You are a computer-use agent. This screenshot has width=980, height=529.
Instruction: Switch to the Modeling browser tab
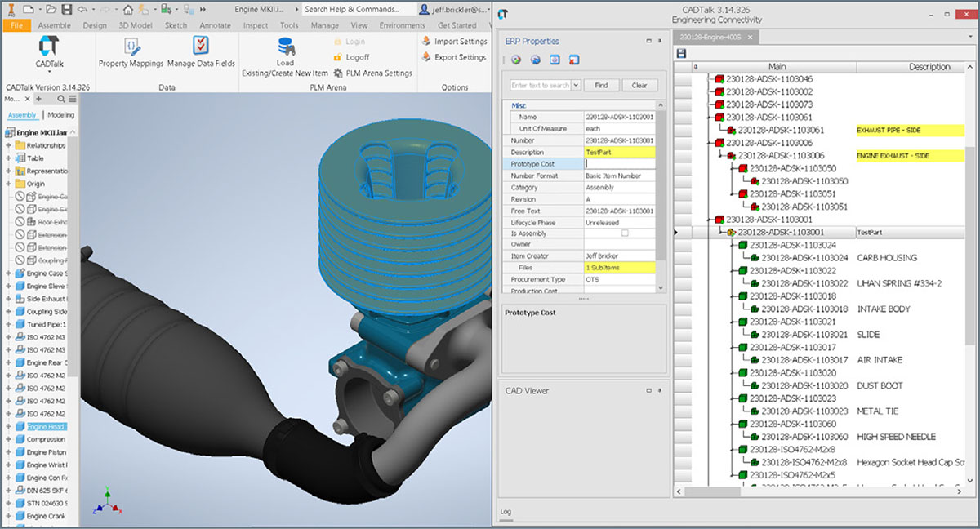(x=60, y=115)
